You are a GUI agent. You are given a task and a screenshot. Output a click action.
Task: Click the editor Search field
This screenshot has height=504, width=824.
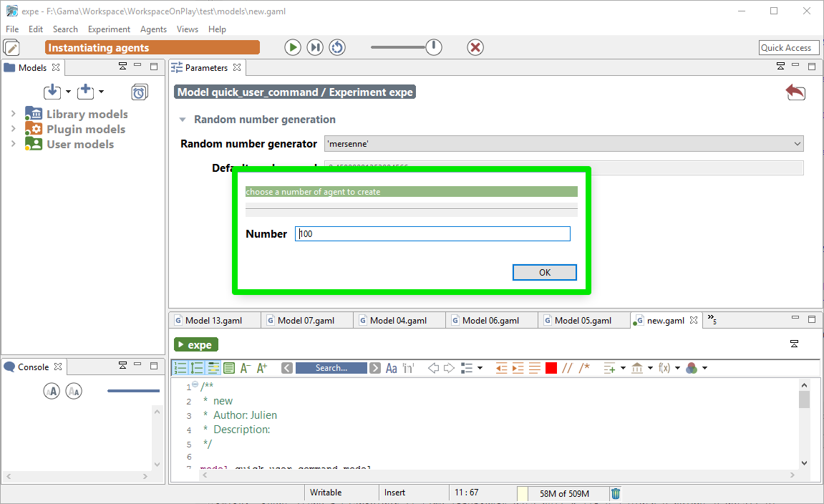331,368
